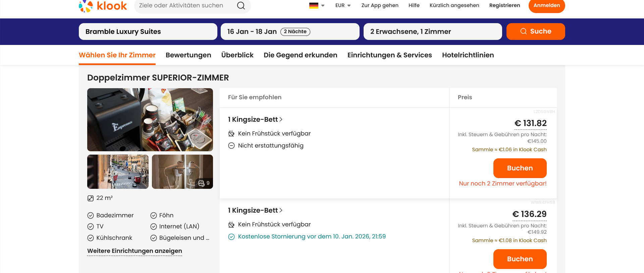Click the room size 22 m² icon
Screen dimensions: 644x273
point(91,198)
